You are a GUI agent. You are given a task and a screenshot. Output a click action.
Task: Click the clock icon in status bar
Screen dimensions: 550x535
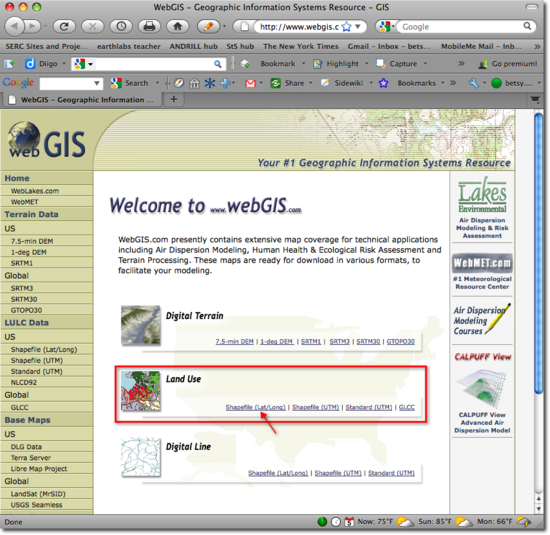[336, 522]
